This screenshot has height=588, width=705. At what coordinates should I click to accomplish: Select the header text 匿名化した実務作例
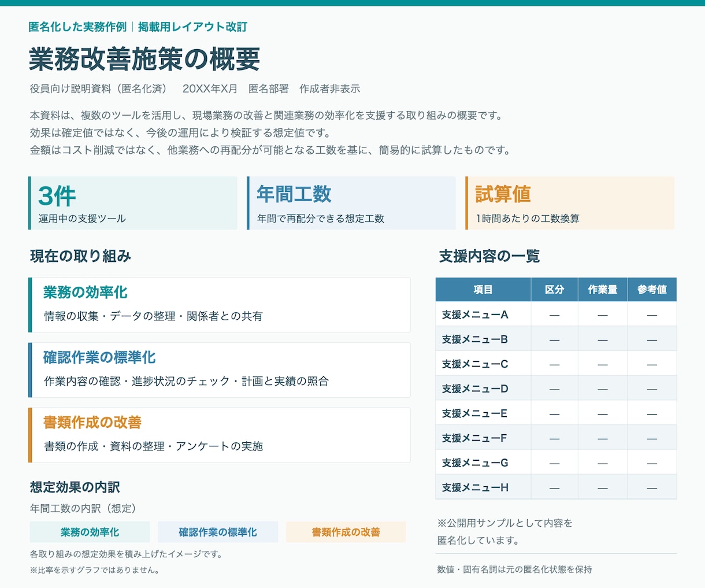click(77, 27)
